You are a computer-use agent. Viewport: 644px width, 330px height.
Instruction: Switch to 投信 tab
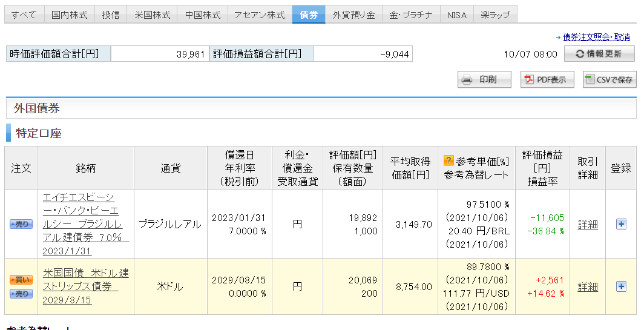(x=111, y=15)
